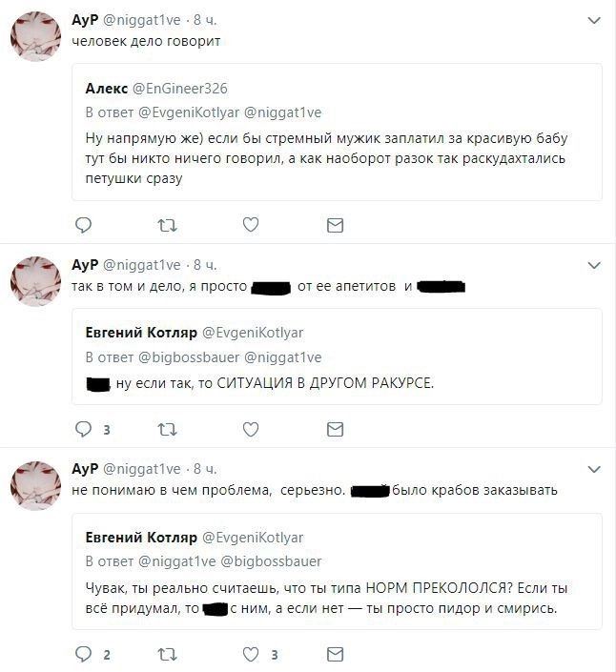Open the first tweet's author avatar
The image size is (616, 672).
click(36, 38)
